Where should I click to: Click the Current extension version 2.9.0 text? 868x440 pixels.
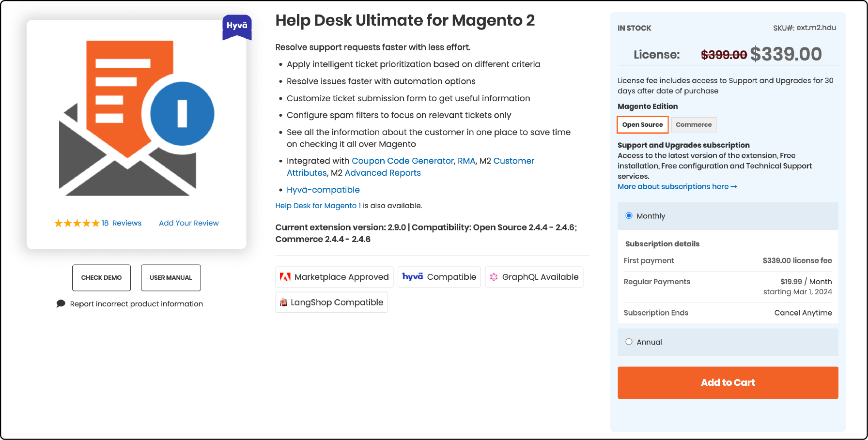(x=341, y=227)
